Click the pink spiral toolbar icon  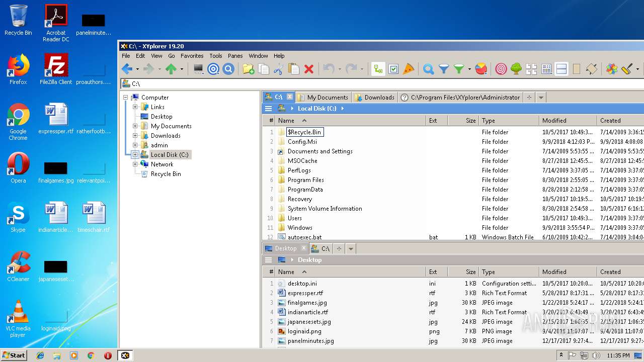501,69
